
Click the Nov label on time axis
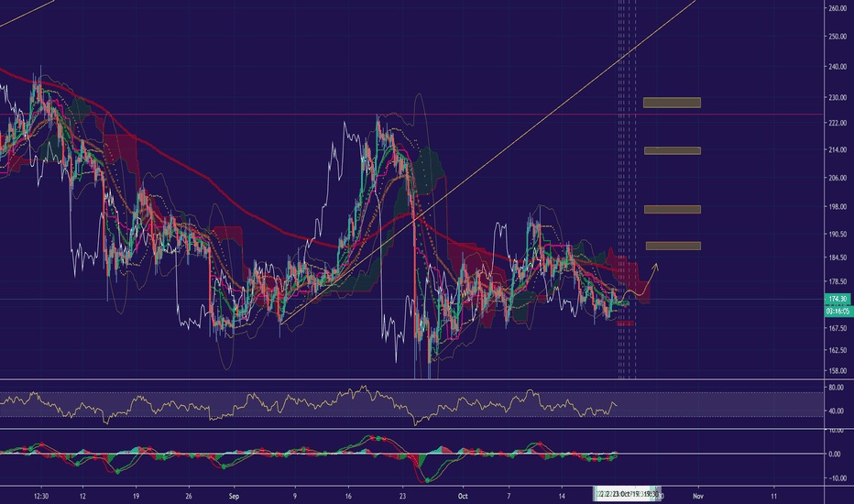pyautogui.click(x=697, y=496)
